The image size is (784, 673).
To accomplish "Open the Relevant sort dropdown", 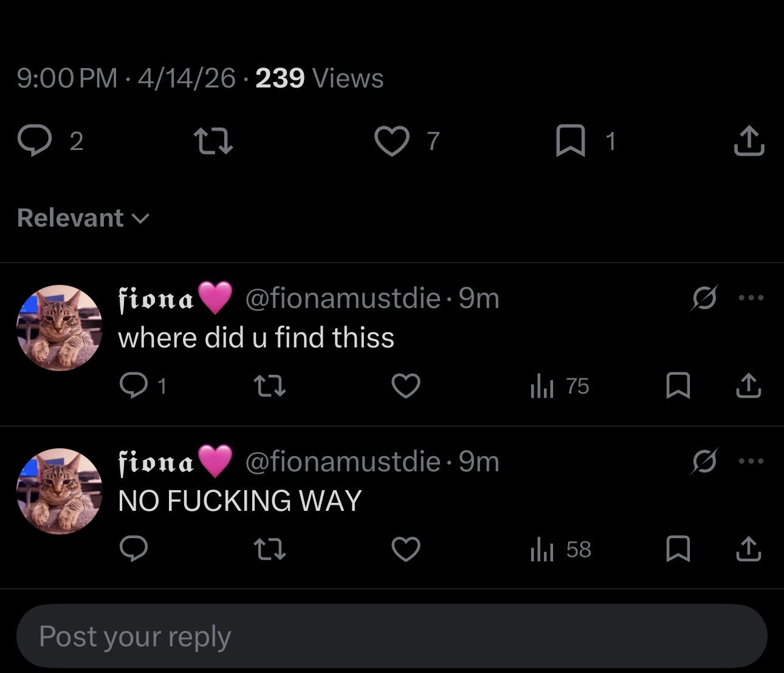I will click(83, 218).
